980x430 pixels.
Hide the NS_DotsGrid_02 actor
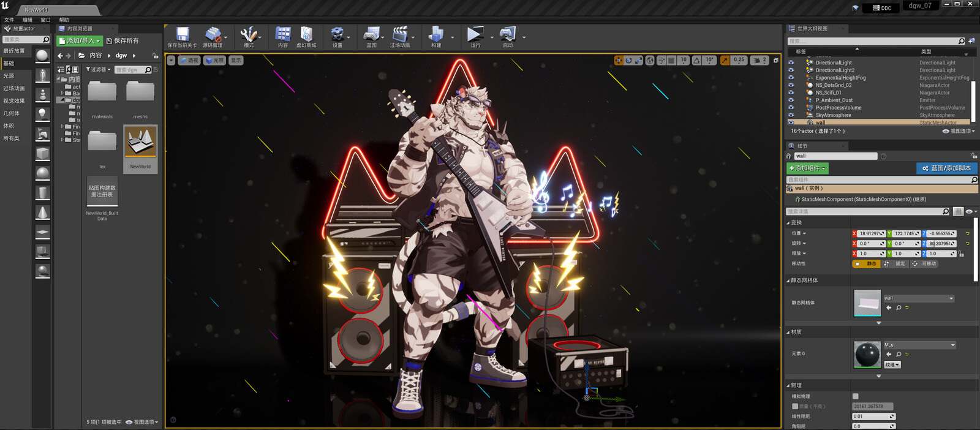click(791, 85)
